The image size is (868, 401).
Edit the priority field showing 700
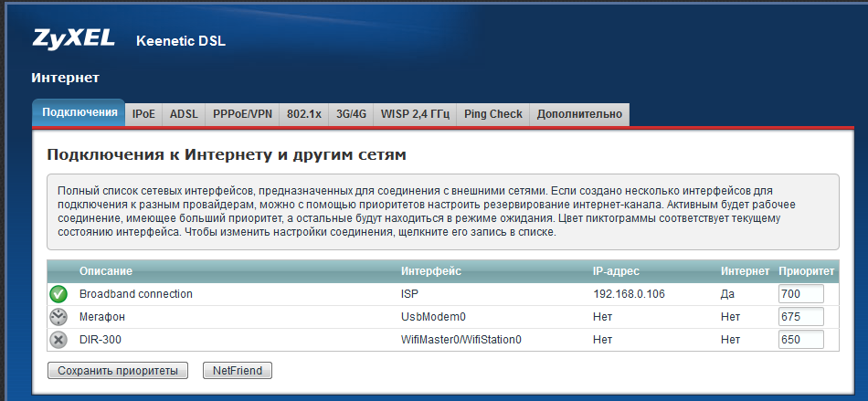800,294
